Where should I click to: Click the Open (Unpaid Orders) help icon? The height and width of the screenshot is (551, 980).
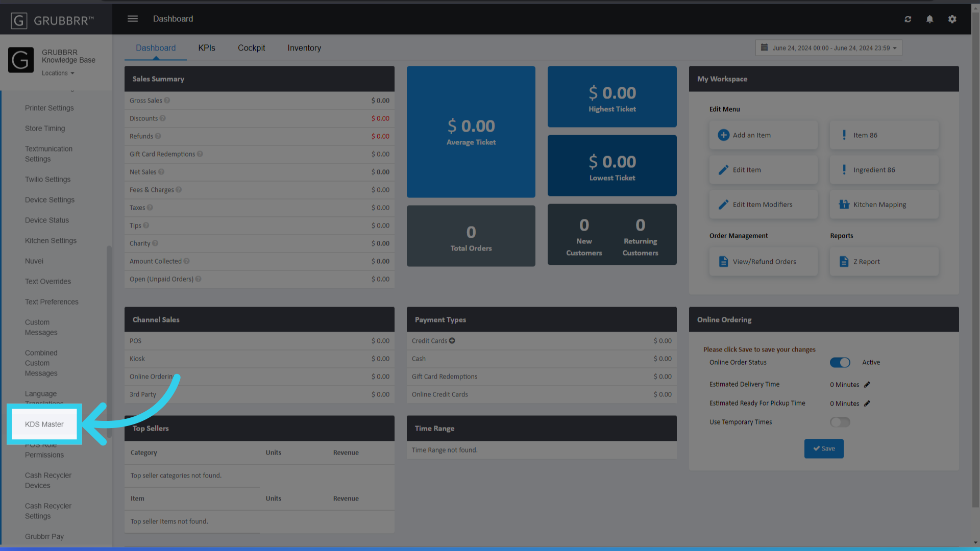(x=198, y=279)
